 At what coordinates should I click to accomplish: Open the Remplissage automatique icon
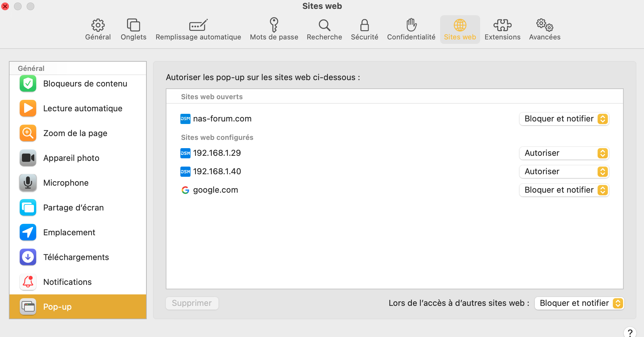tap(198, 25)
